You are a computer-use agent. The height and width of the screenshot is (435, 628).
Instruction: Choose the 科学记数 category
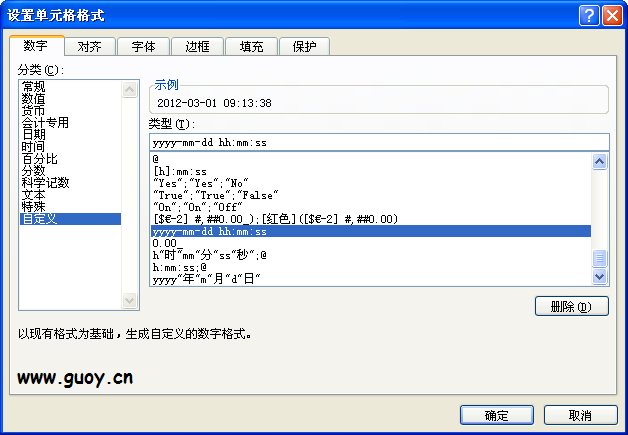pos(70,183)
